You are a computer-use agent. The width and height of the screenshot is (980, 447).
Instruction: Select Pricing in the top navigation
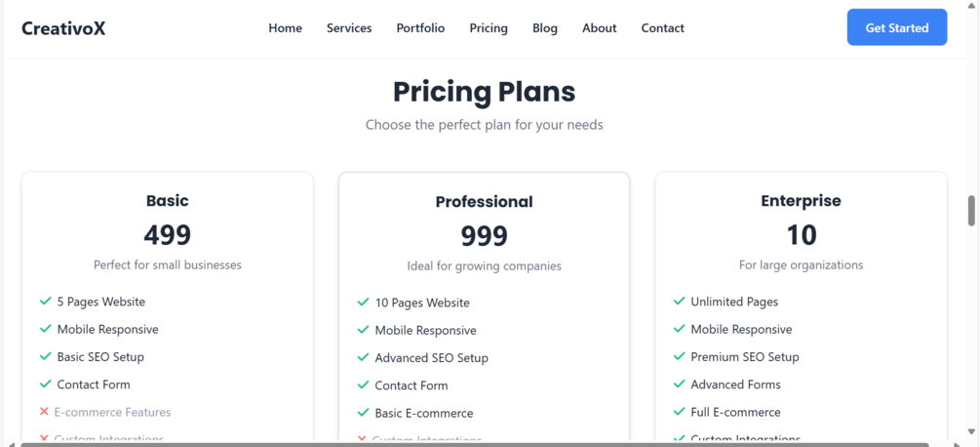[x=489, y=28]
